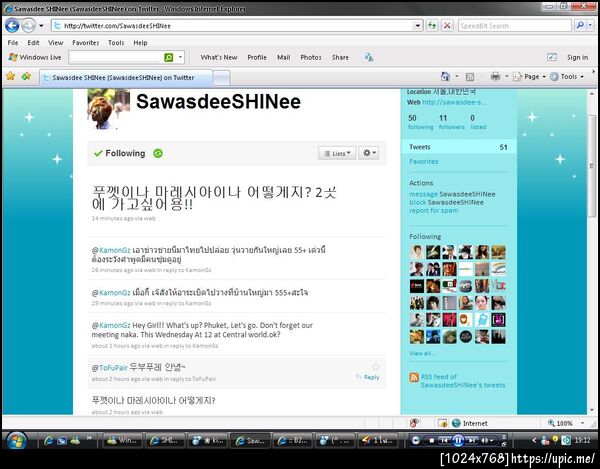Open the Page menu dropdown

[x=529, y=77]
